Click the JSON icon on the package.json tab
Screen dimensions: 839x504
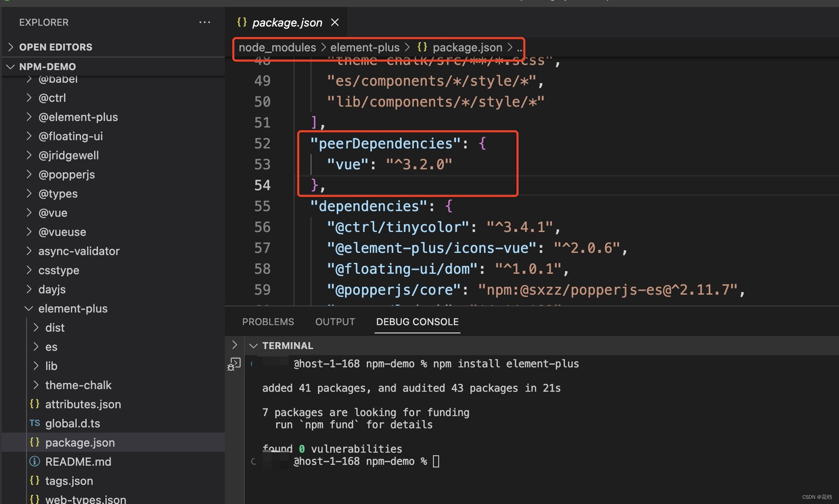pos(242,22)
